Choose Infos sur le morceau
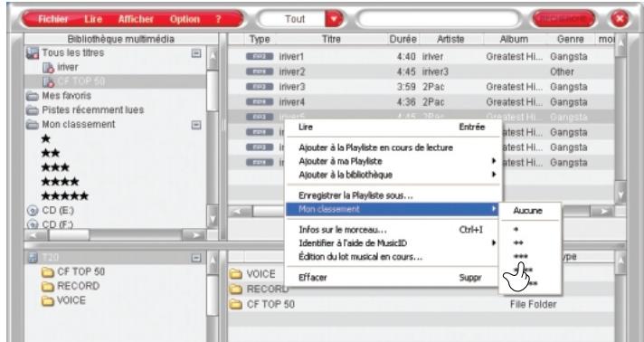 (393, 230)
